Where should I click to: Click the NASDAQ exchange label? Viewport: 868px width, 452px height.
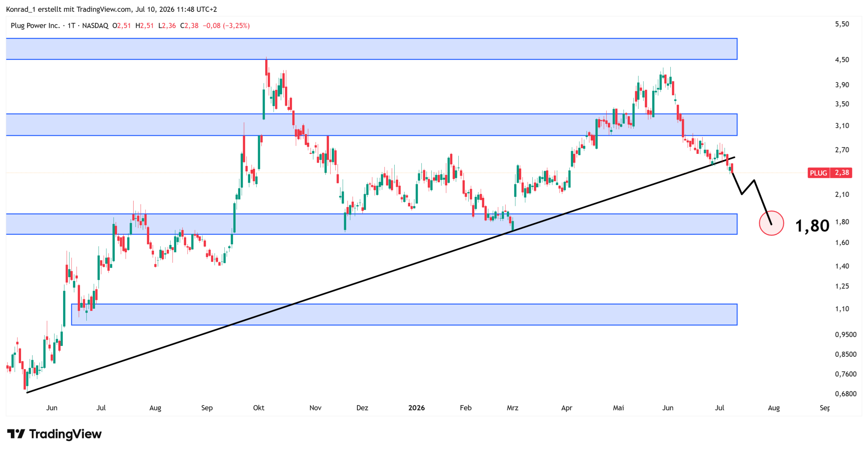click(95, 26)
